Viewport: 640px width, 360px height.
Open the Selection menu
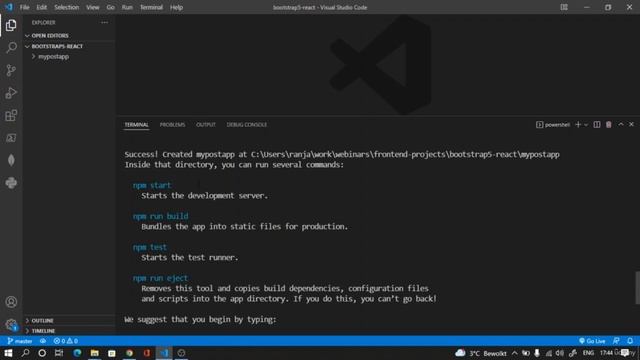tap(67, 7)
